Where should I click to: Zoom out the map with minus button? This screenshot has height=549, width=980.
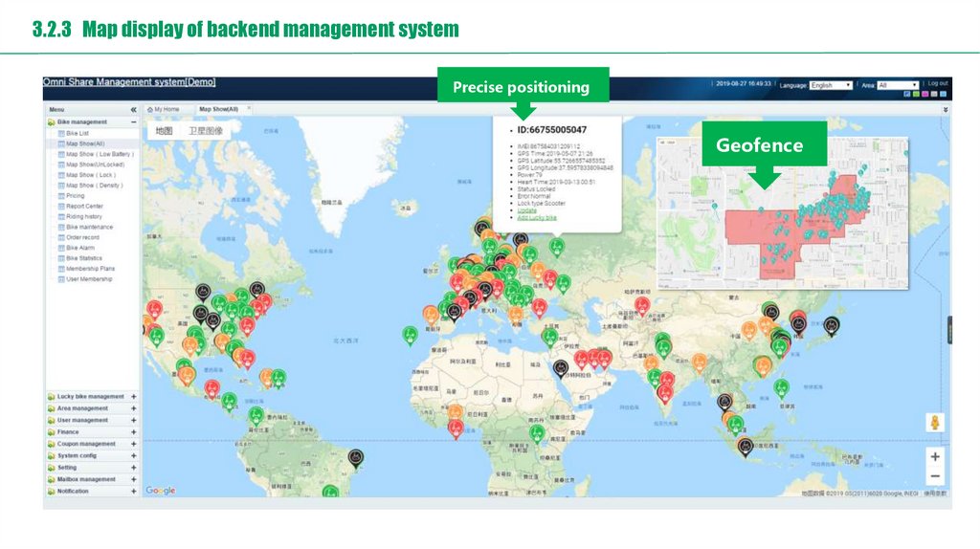click(934, 476)
